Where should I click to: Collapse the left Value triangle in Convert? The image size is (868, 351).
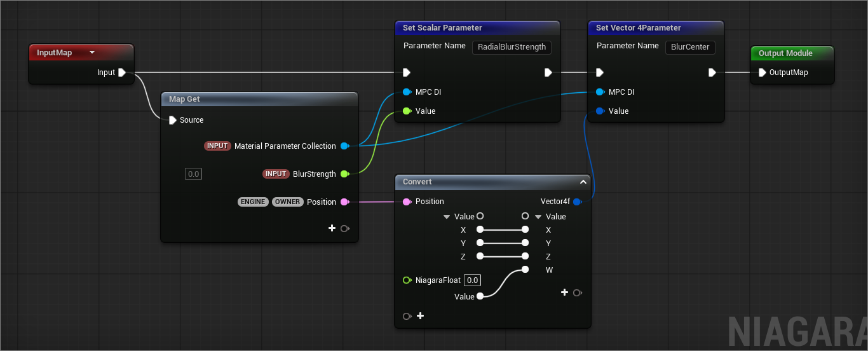(x=447, y=217)
